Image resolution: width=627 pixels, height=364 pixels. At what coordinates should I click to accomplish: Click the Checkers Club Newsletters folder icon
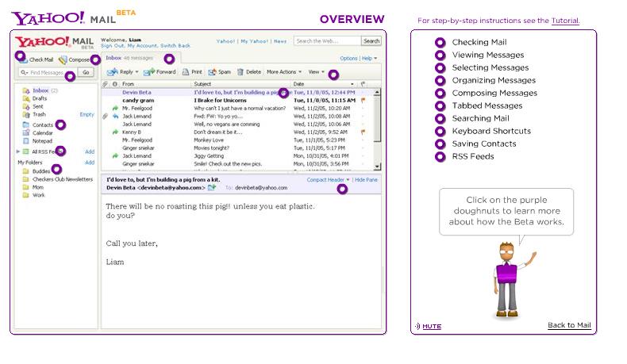tap(26, 179)
